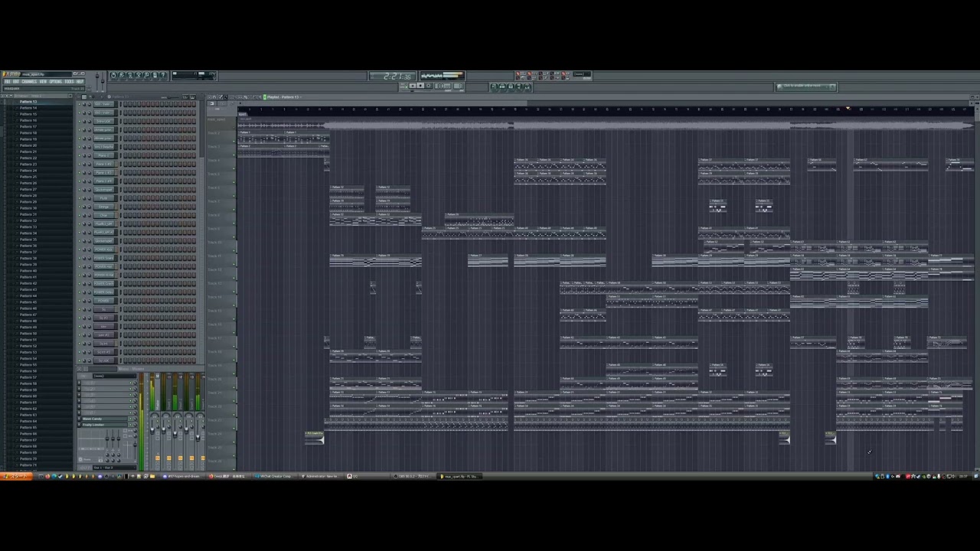Click the Track 25 label in playlist

pyautogui.click(x=214, y=447)
